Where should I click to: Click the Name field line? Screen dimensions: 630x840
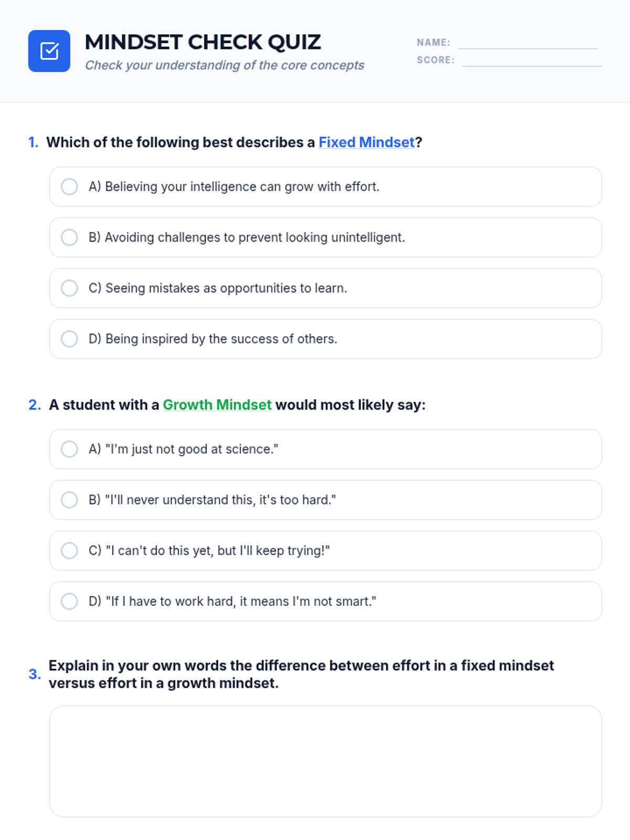pos(527,43)
